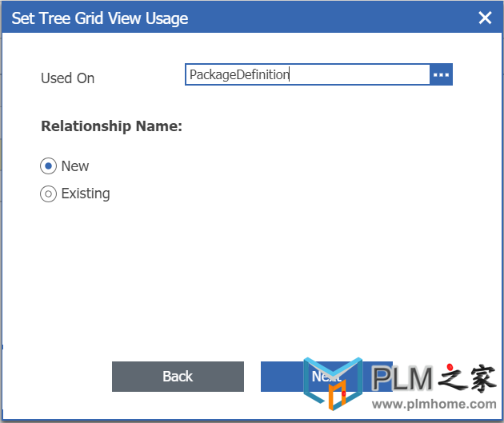504x423 pixels.
Task: Click the dialog title 'Set Tree Grid View Usage'
Action: (100, 18)
